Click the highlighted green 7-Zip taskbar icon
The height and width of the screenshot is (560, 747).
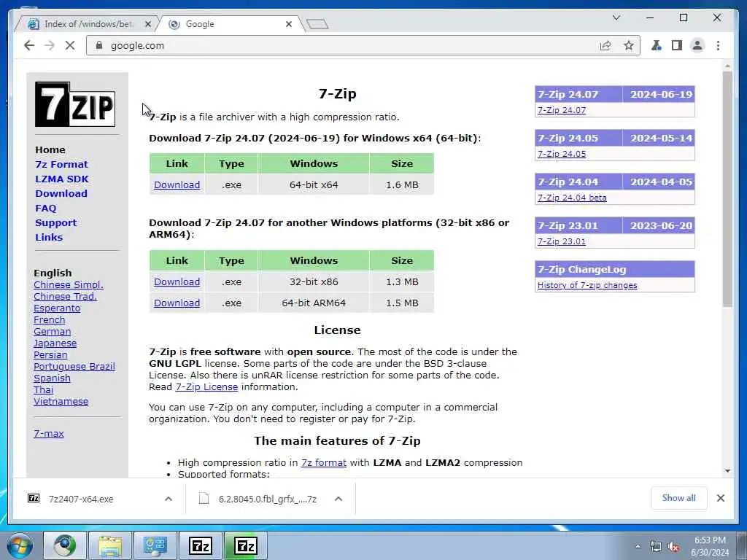pos(246,545)
